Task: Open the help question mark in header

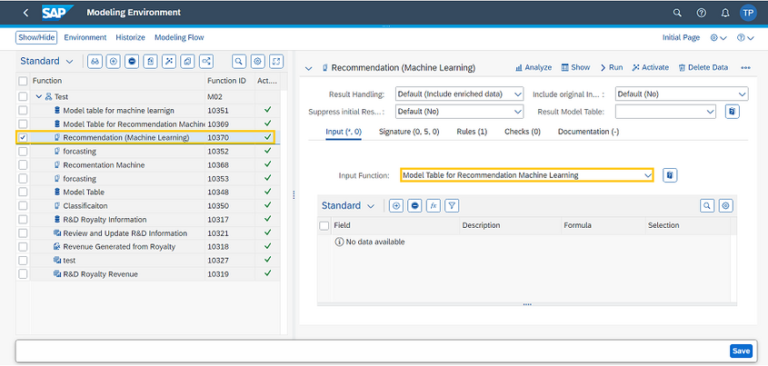Action: point(701,13)
